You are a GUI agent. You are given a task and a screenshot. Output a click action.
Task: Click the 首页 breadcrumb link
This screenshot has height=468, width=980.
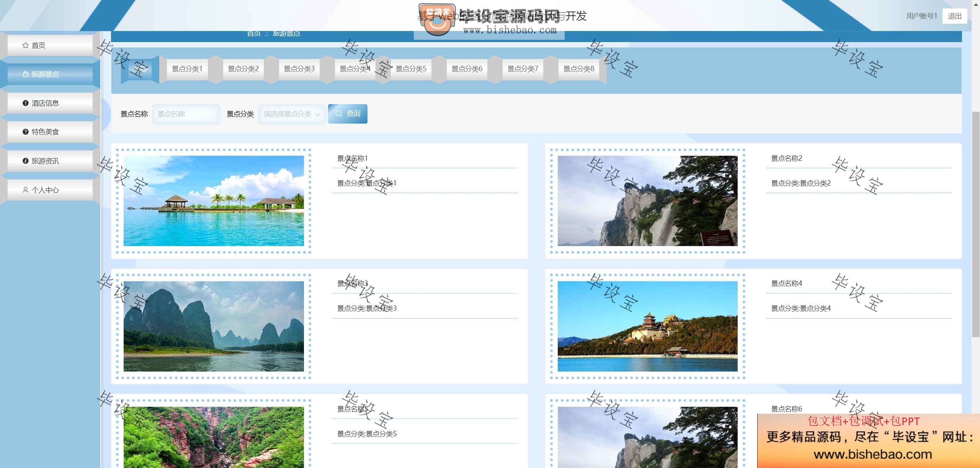coord(254,34)
